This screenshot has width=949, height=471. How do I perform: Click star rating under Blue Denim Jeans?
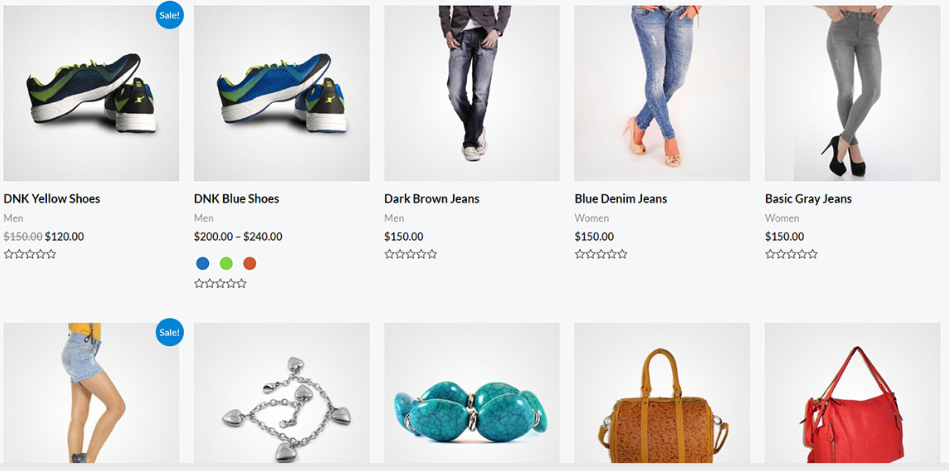coord(601,254)
